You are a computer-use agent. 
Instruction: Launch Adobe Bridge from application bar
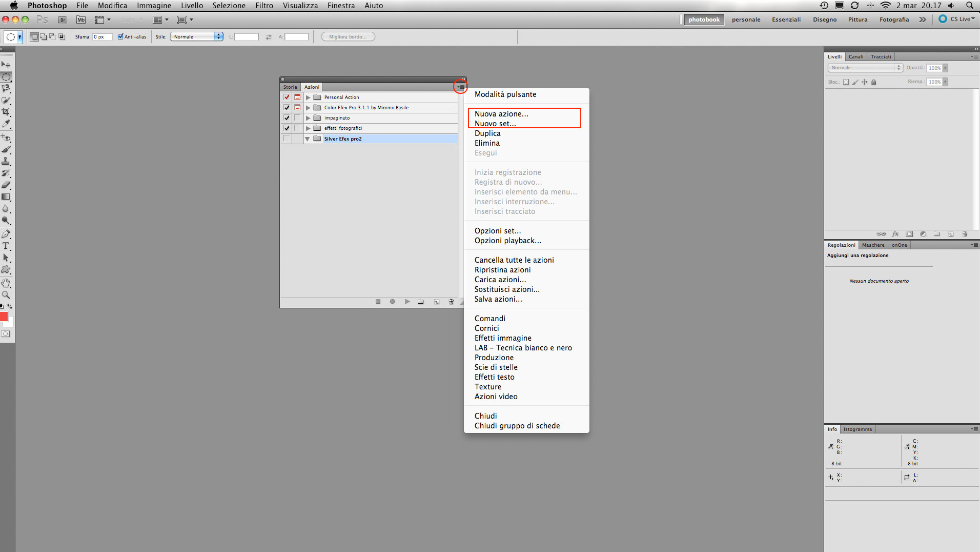coord(63,19)
